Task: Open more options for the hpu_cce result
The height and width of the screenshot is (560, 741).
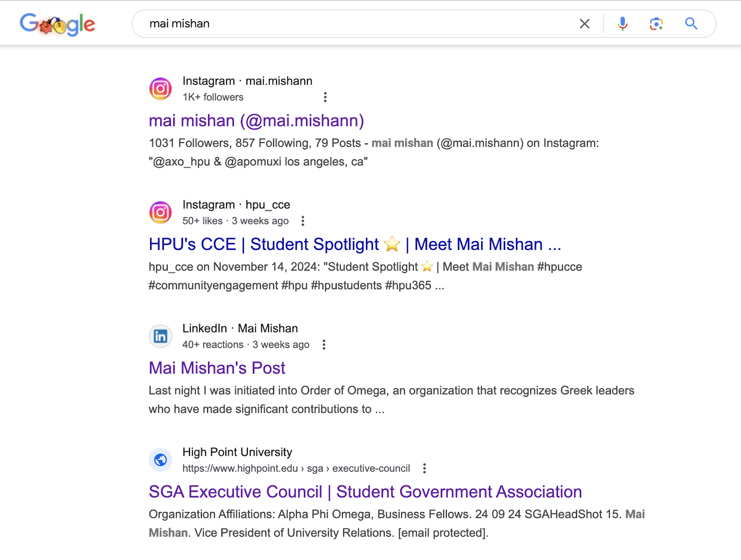Action: (x=303, y=221)
